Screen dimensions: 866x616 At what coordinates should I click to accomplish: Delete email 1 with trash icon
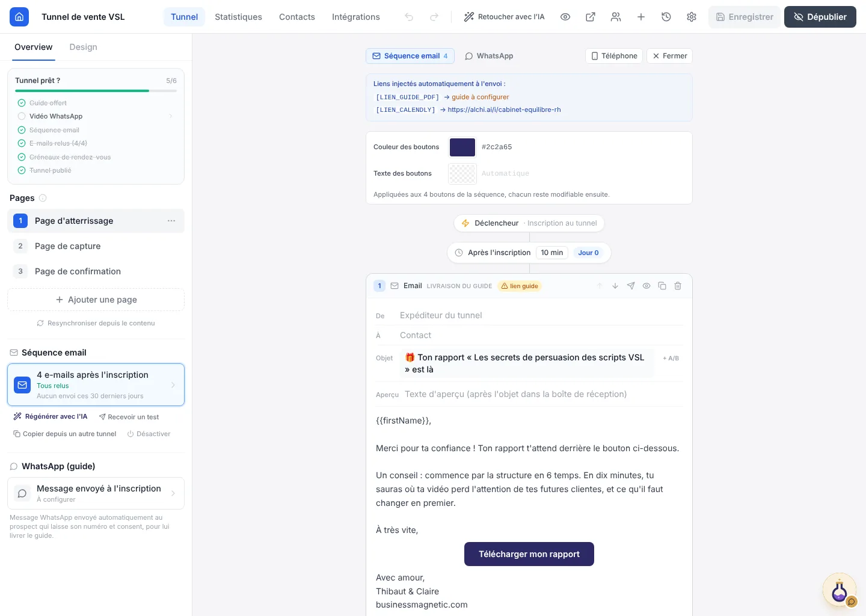[678, 286]
